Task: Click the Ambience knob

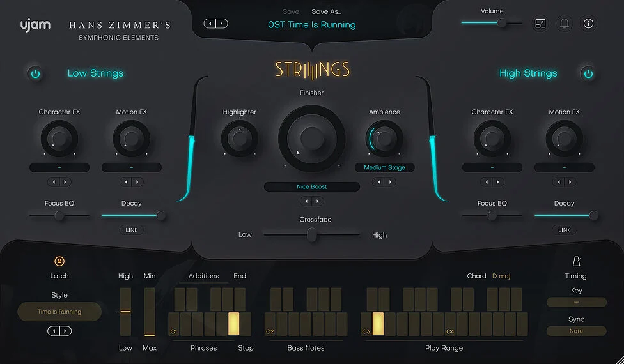Action: tap(384, 138)
